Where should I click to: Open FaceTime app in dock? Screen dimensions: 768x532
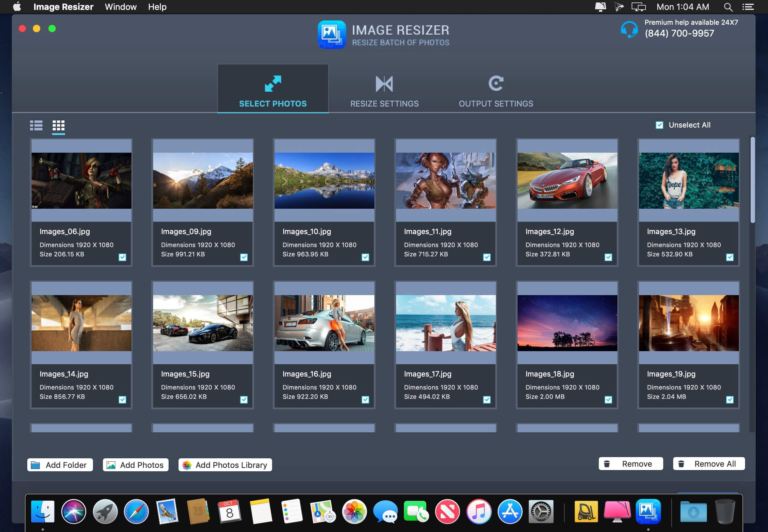tap(416, 511)
